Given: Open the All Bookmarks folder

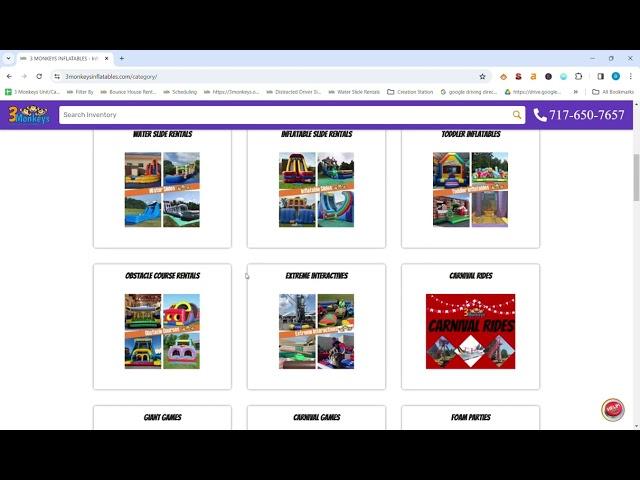Looking at the screenshot, I should 613,92.
